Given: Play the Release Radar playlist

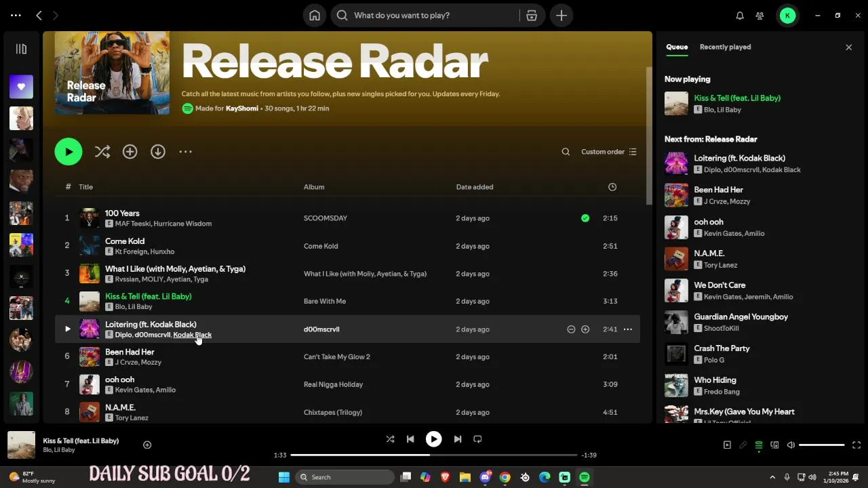Looking at the screenshot, I should point(68,152).
